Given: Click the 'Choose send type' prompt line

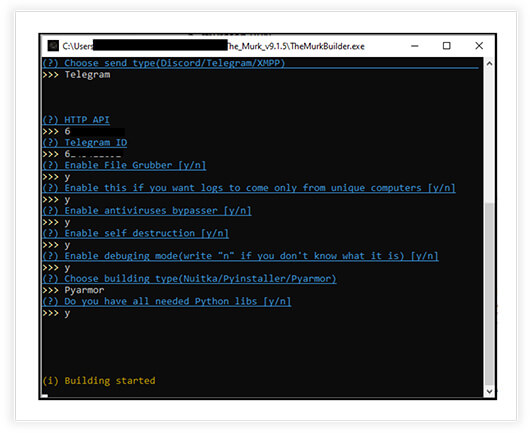Looking at the screenshot, I should click(164, 63).
